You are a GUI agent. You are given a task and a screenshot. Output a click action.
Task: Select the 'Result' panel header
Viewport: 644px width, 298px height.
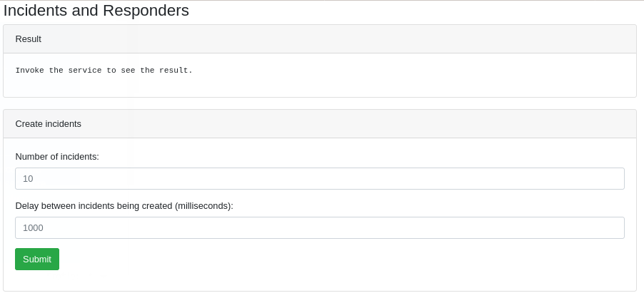[319, 39]
